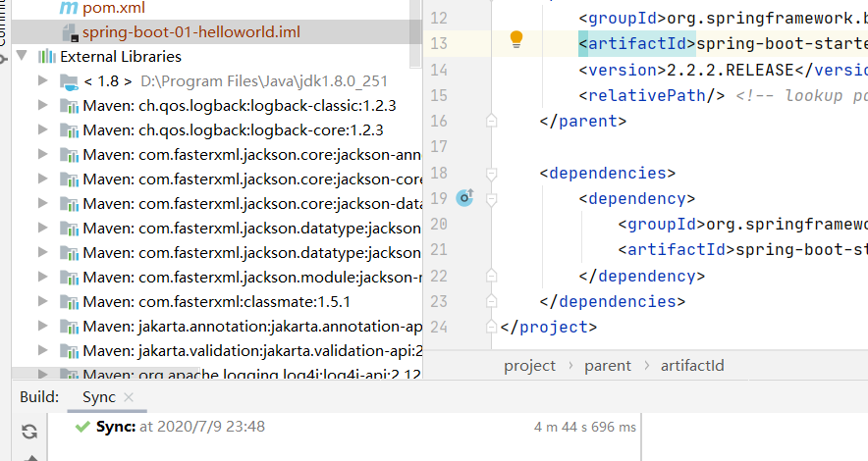The width and height of the screenshot is (868, 461).
Task: Select spring-boot-01-helloworld.iml in project tree
Action: (190, 32)
